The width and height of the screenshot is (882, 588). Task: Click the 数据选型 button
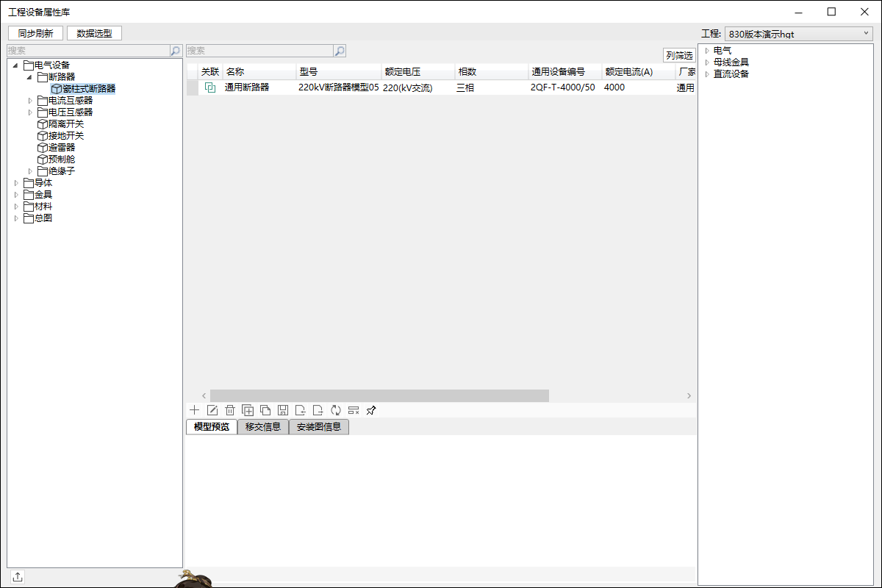tap(94, 33)
